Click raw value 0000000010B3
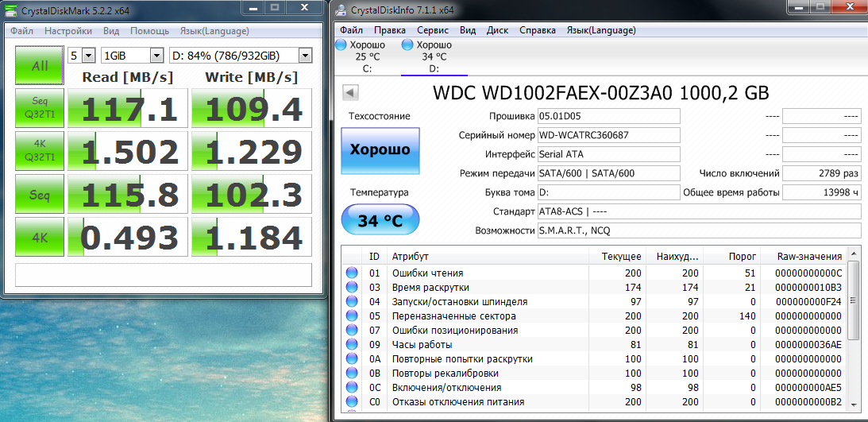868x422 pixels. [808, 288]
